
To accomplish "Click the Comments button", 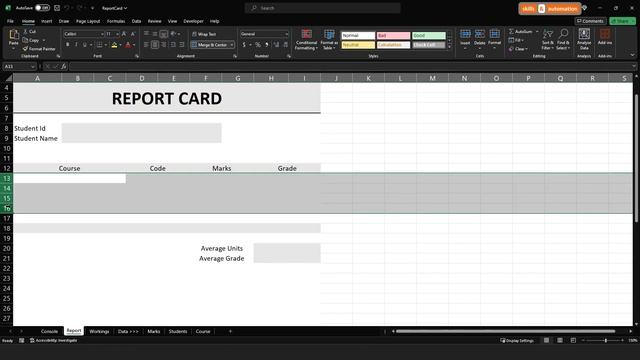I will [x=590, y=21].
